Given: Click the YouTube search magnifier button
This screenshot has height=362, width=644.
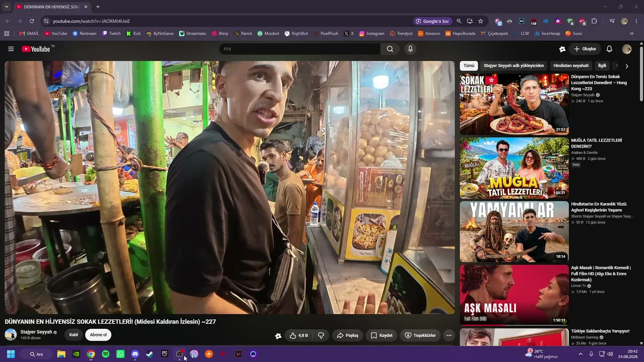Looking at the screenshot, I should (x=390, y=49).
